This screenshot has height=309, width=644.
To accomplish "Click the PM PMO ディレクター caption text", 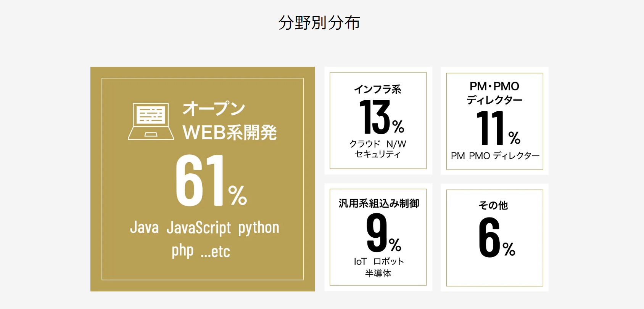I will [x=495, y=156].
